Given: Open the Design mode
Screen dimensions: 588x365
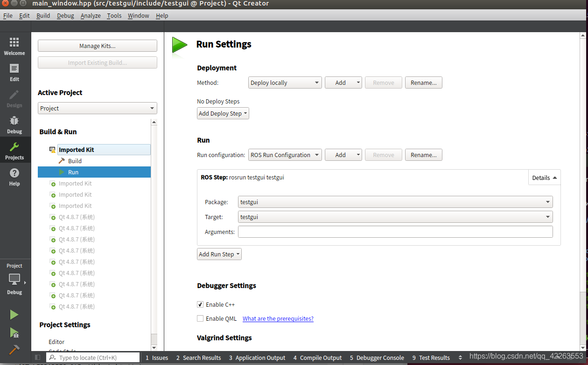Looking at the screenshot, I should [x=14, y=99].
